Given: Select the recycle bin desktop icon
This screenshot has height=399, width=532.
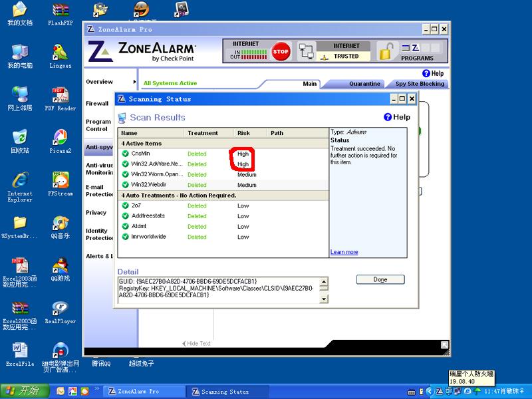Looking at the screenshot, I should [x=20, y=141].
